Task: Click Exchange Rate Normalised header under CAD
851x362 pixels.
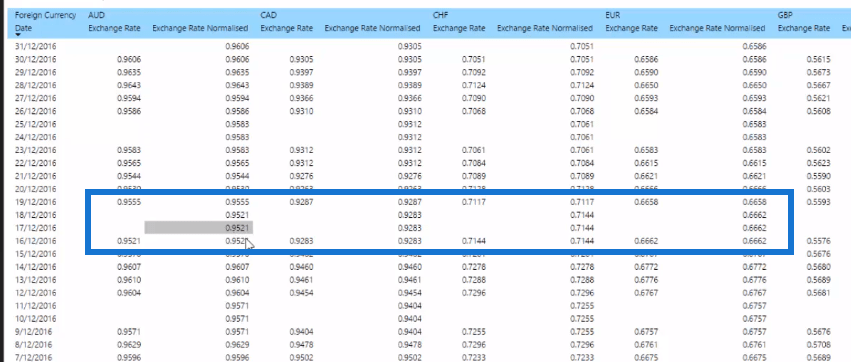Action: [x=372, y=28]
